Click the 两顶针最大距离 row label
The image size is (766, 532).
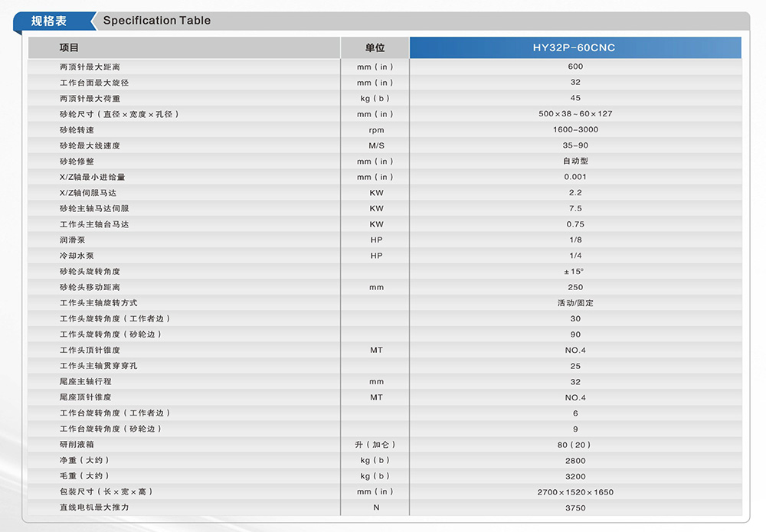click(x=90, y=67)
